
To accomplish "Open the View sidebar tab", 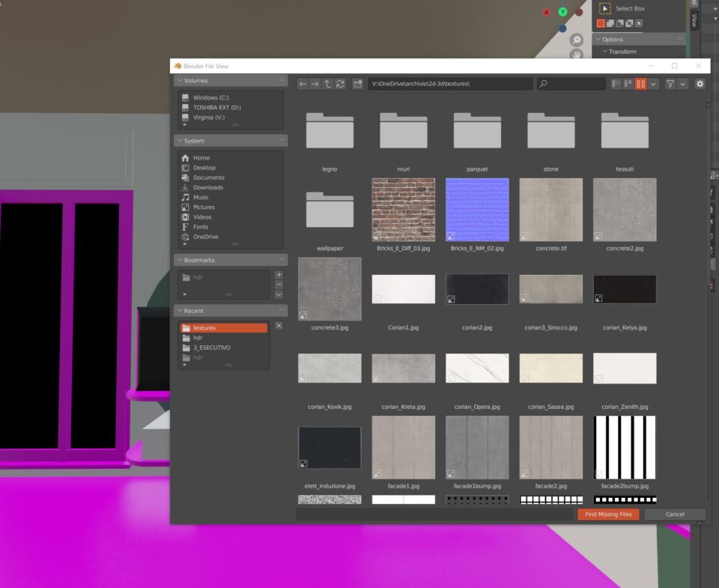I will click(x=694, y=20).
